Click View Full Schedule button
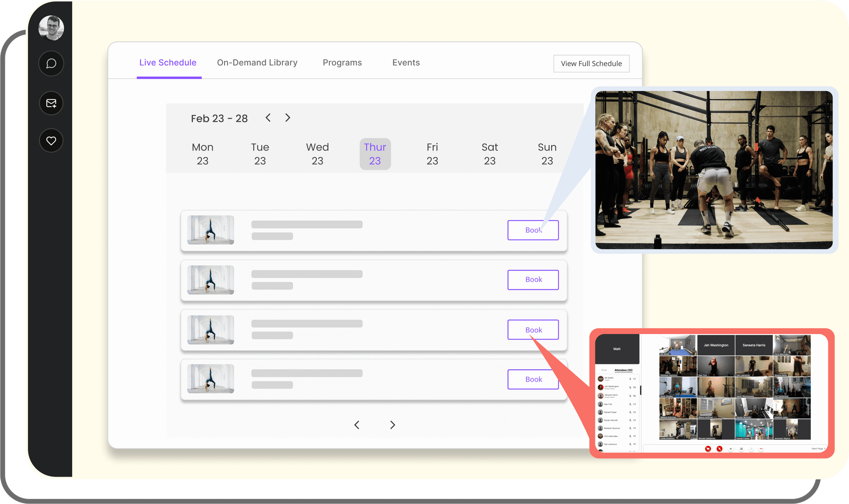The height and width of the screenshot is (504, 849). [591, 63]
